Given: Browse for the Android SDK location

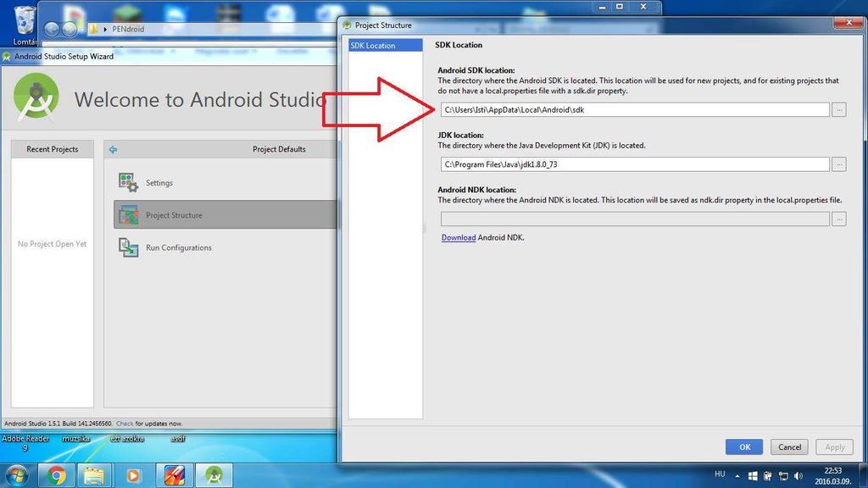Looking at the screenshot, I should 839,109.
